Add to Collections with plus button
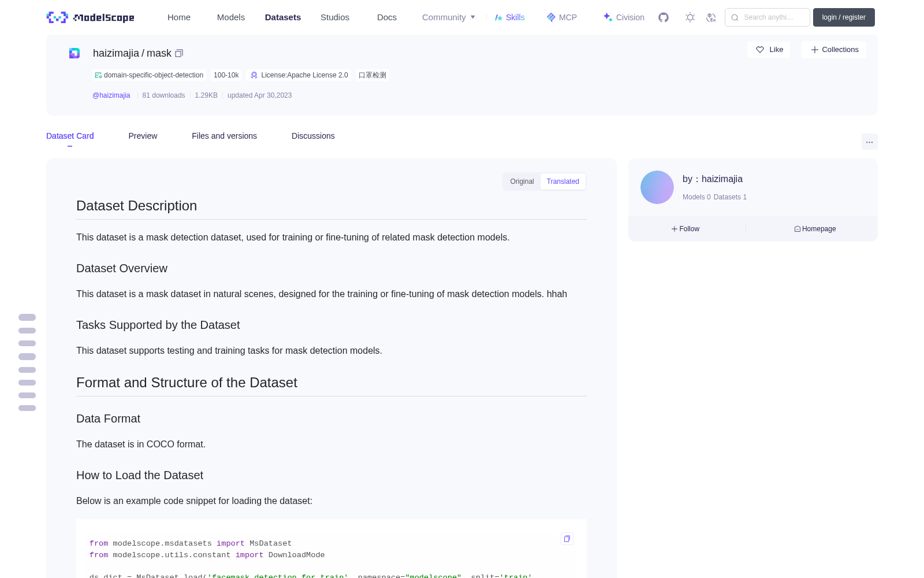The height and width of the screenshot is (578, 924). (834, 50)
